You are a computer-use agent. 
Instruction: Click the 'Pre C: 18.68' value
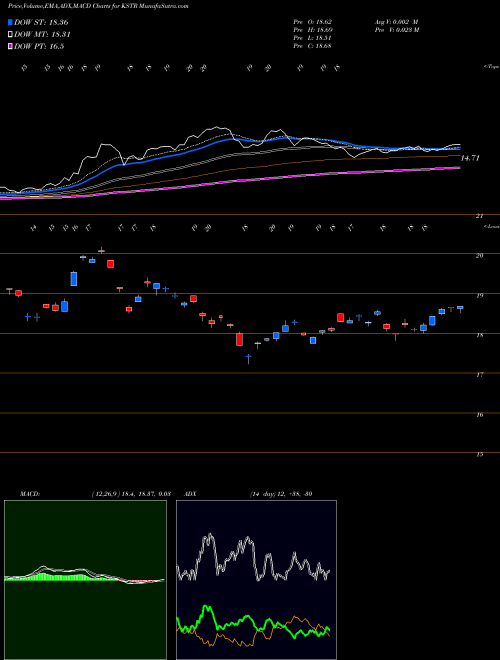(313, 46)
